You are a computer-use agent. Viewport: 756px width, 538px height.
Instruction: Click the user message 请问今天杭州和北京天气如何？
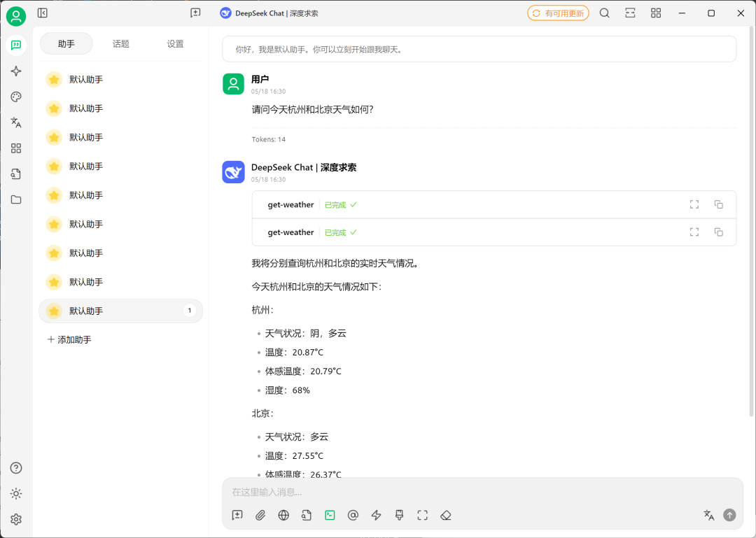[313, 109]
